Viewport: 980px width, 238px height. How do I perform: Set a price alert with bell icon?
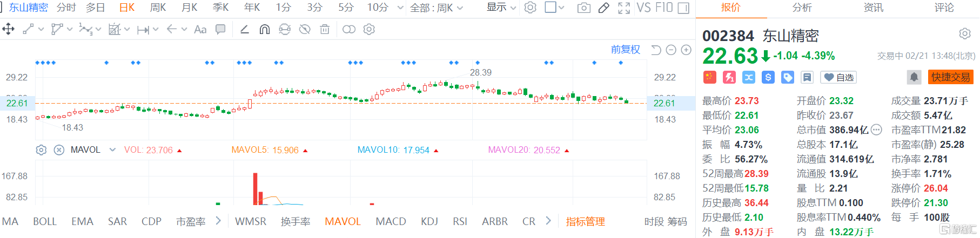914,77
